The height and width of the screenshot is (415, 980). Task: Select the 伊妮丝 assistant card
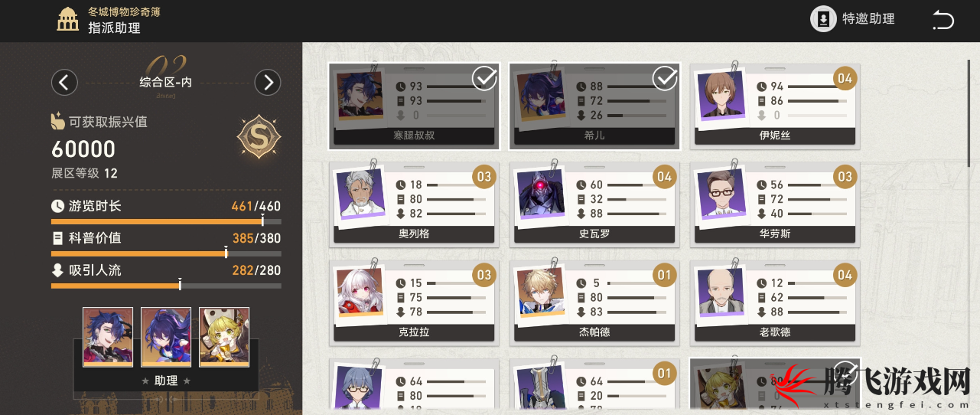pos(774,106)
